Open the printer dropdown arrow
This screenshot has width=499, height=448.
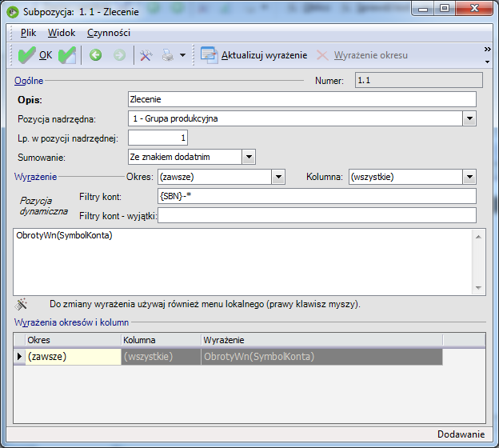(182, 55)
